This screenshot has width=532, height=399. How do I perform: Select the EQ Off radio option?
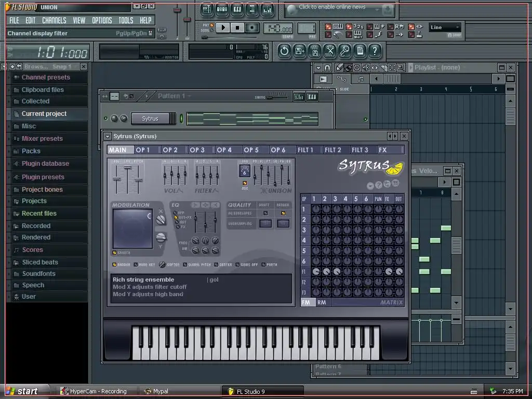175,212
